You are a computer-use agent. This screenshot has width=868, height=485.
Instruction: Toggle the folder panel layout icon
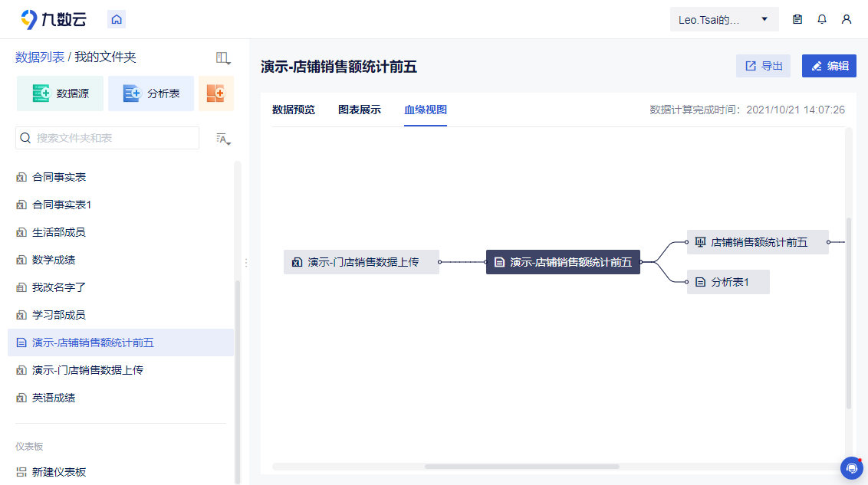222,57
